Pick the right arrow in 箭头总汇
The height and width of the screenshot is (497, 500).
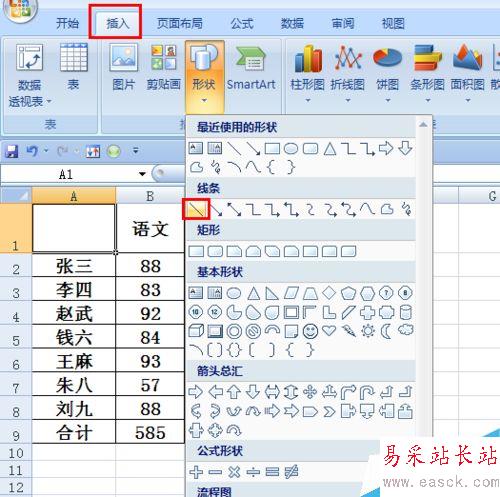point(196,392)
